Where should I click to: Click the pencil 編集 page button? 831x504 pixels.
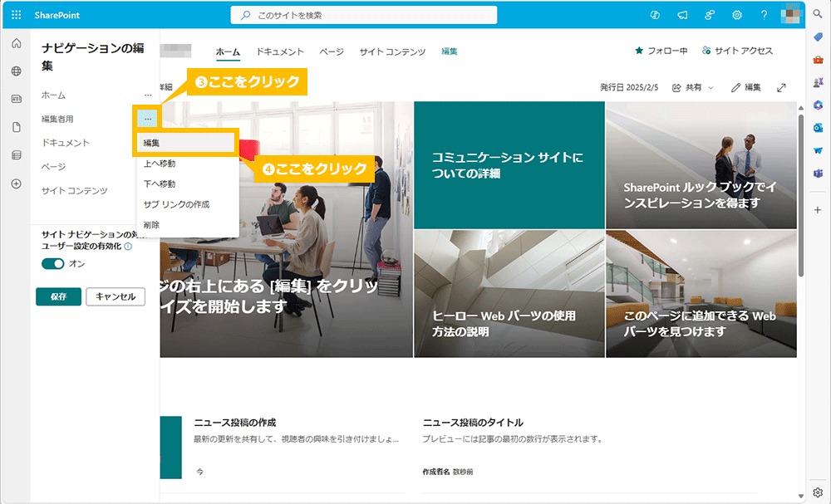tap(745, 87)
